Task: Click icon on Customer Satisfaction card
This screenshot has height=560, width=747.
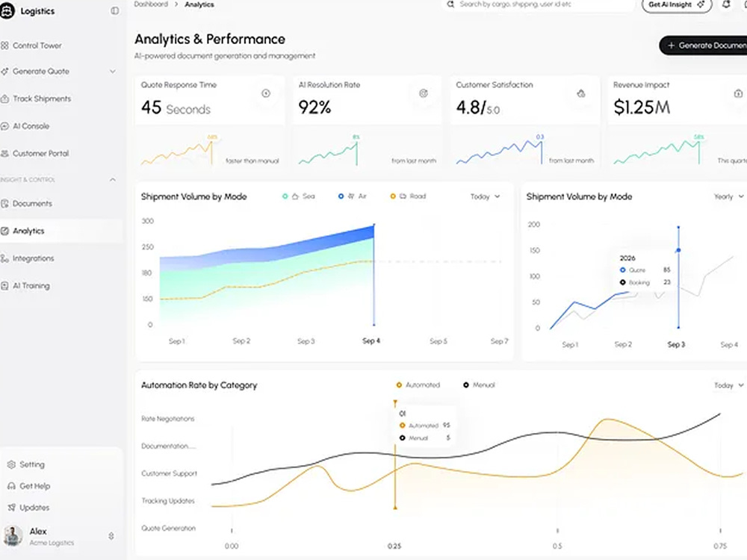Action: click(580, 93)
